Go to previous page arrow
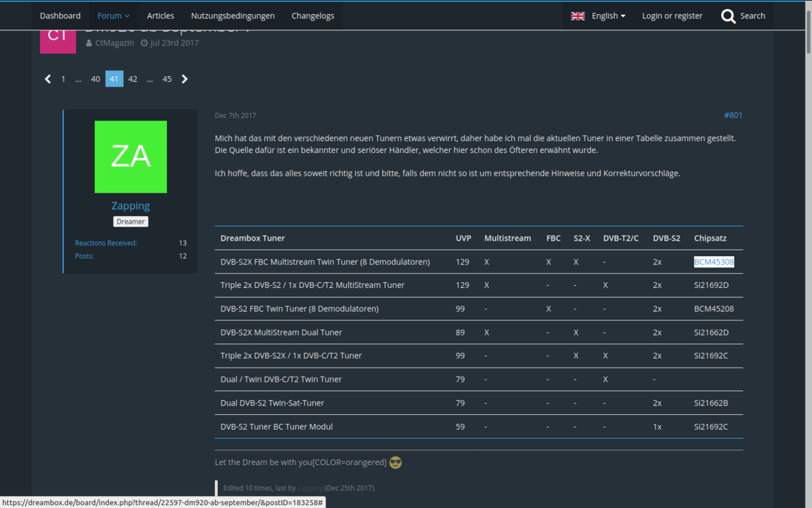This screenshot has height=508, width=812. (48, 79)
